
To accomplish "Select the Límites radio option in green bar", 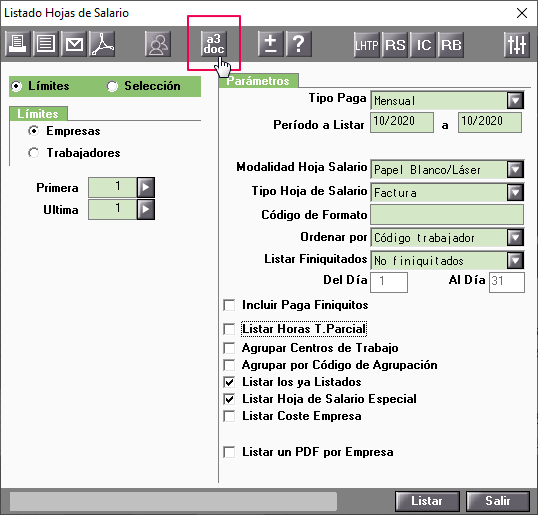I will 16,86.
